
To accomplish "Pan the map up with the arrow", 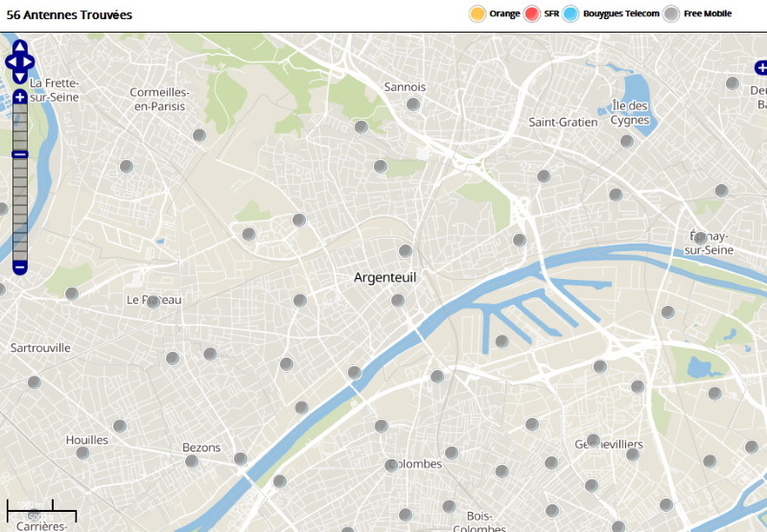I will pos(20,47).
